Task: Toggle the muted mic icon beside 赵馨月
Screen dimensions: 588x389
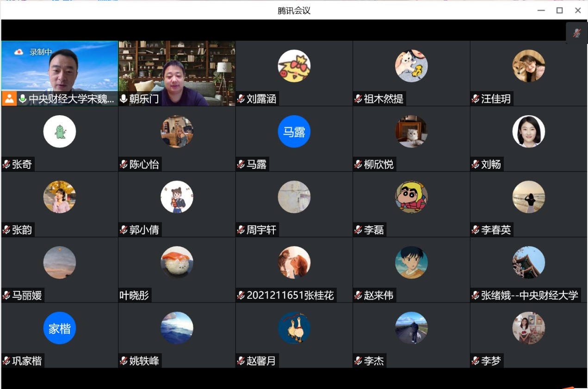Action: click(241, 361)
